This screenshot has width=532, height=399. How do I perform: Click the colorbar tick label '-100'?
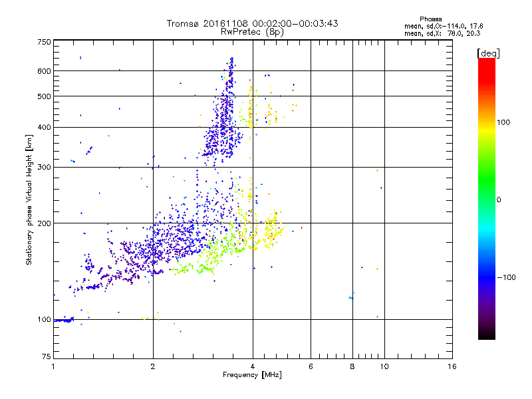pyautogui.click(x=507, y=277)
